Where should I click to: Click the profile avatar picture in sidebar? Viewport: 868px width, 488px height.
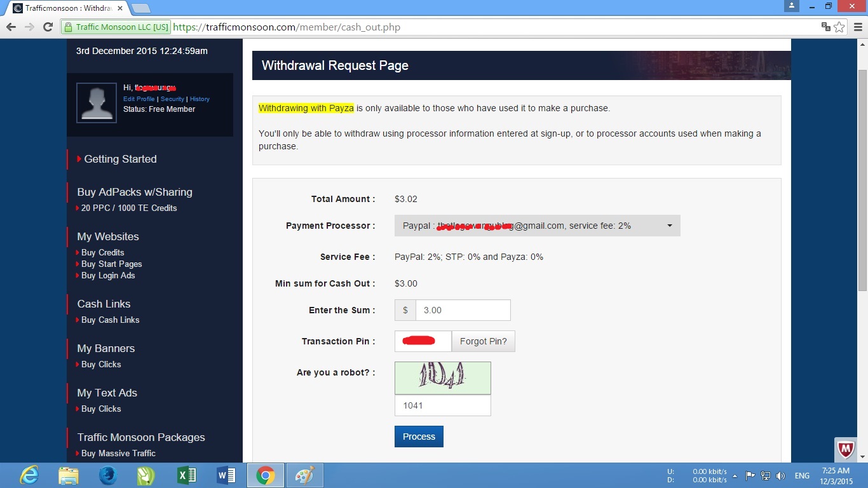(x=97, y=102)
